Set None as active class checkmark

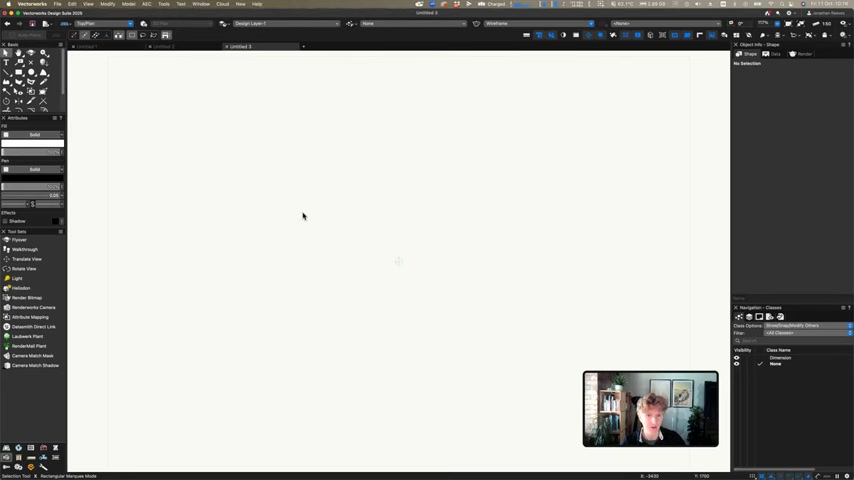[760, 364]
